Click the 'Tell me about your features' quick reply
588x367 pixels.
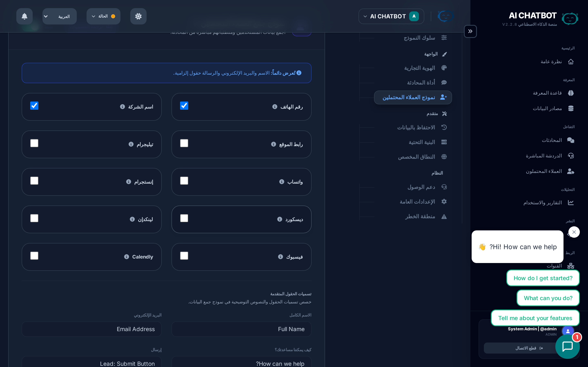[535, 318]
